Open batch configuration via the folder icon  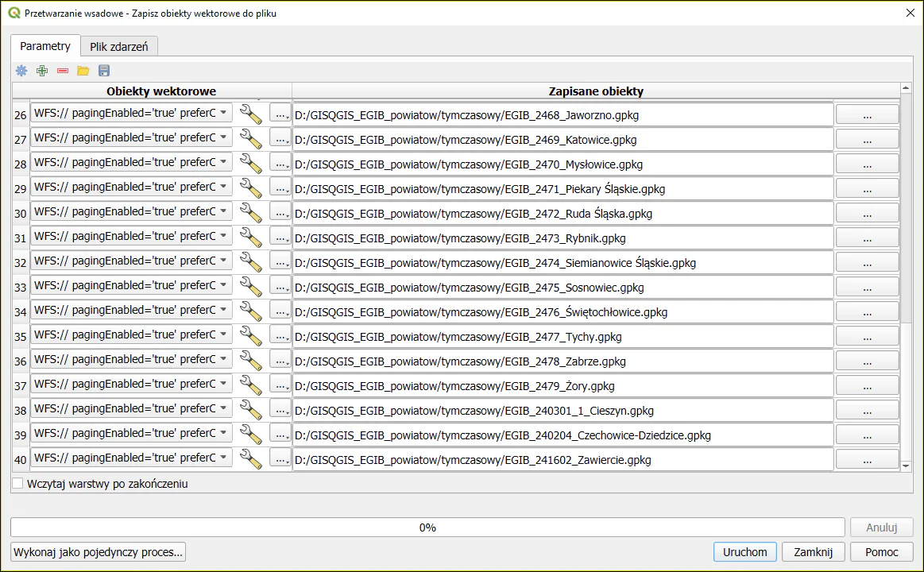(83, 71)
